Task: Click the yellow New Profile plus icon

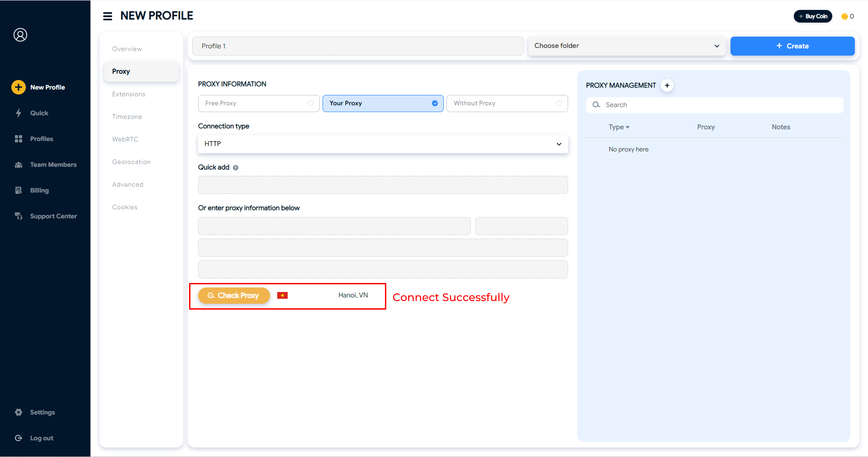Action: click(19, 87)
